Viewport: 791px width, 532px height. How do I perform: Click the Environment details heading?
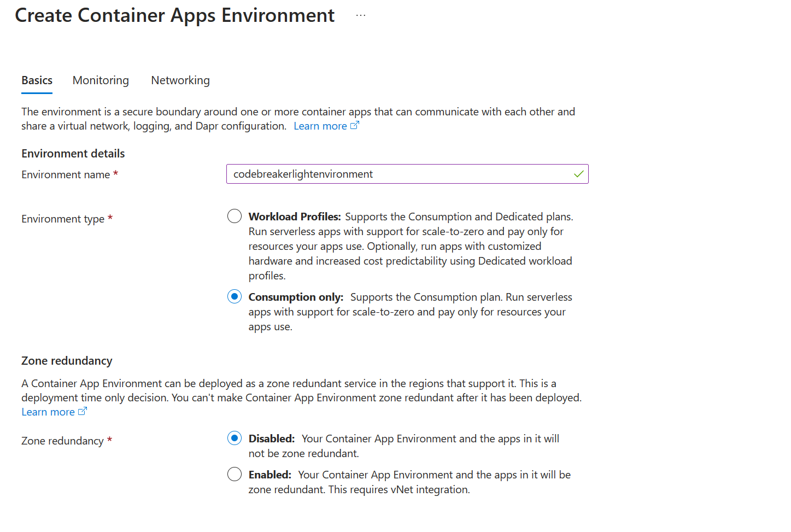click(x=73, y=153)
